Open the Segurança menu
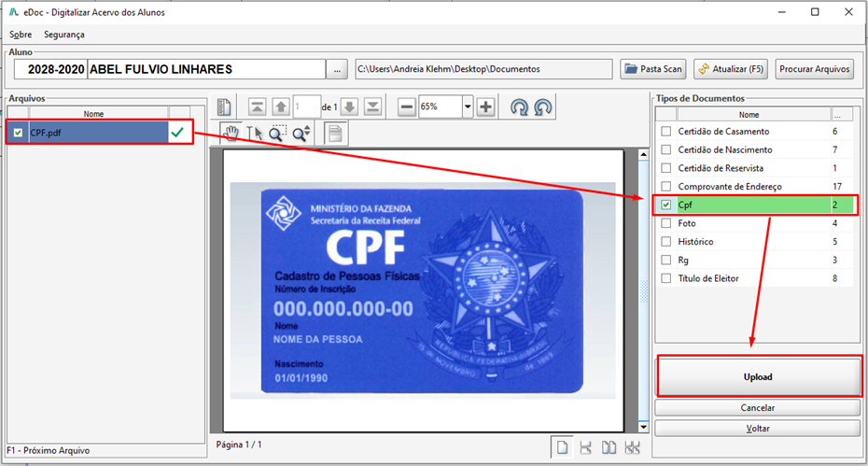Viewport: 868px width, 466px height. (64, 35)
